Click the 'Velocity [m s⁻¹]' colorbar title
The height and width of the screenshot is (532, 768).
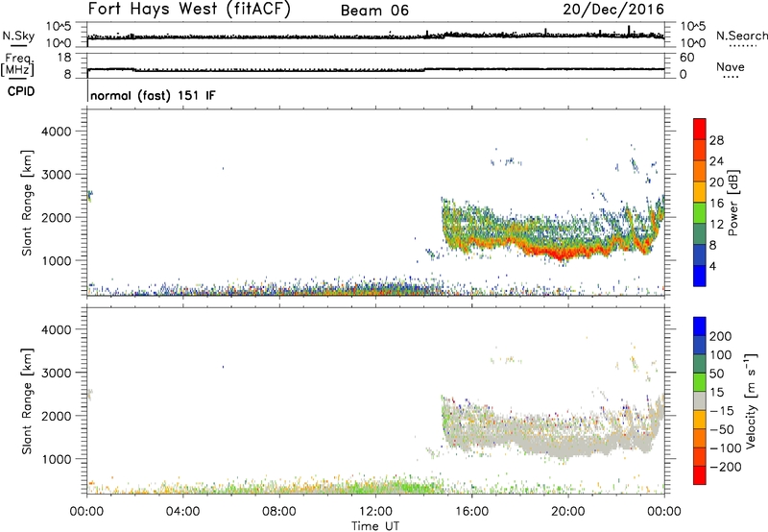coord(751,400)
